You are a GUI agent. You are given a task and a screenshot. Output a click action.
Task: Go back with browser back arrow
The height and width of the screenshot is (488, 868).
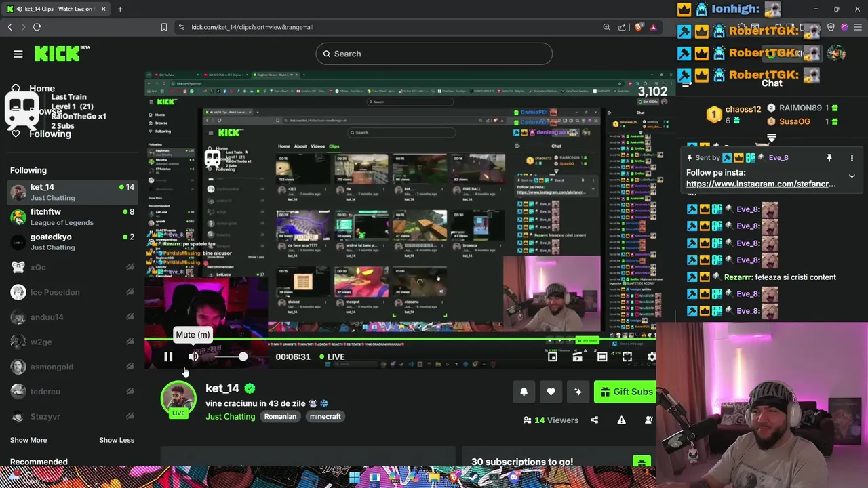(9, 27)
